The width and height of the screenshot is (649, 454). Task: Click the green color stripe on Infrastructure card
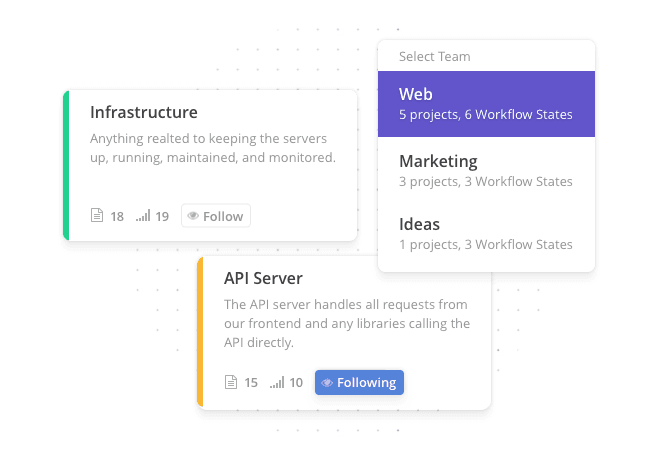pyautogui.click(x=66, y=165)
